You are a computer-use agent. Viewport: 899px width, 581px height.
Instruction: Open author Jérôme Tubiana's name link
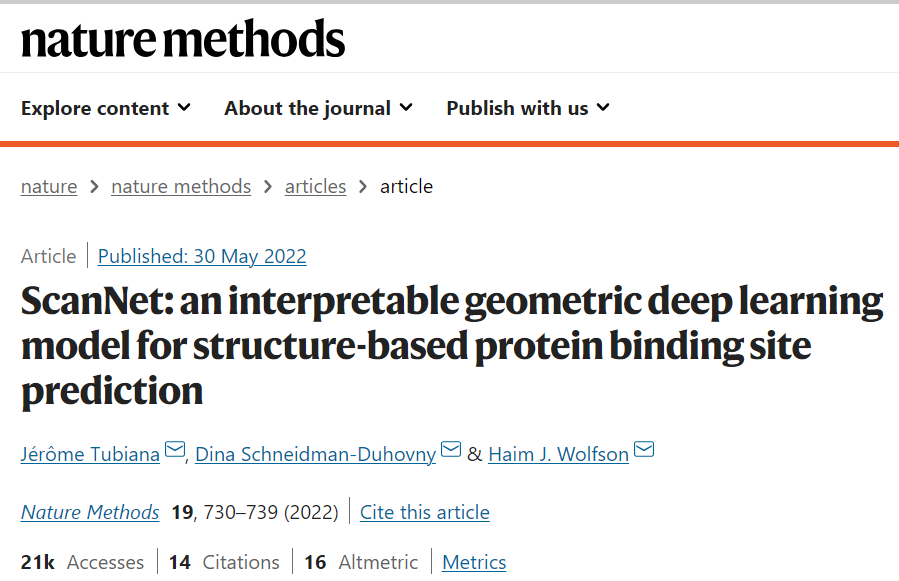pyautogui.click(x=90, y=454)
